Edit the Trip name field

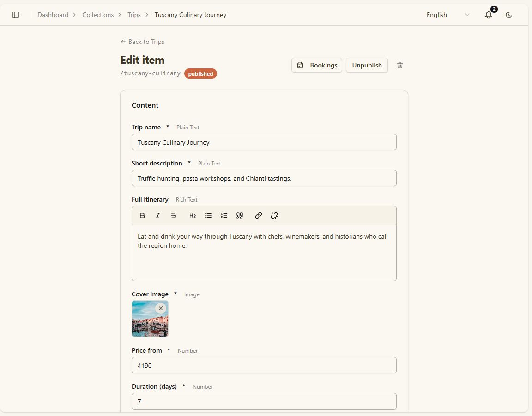tap(264, 142)
